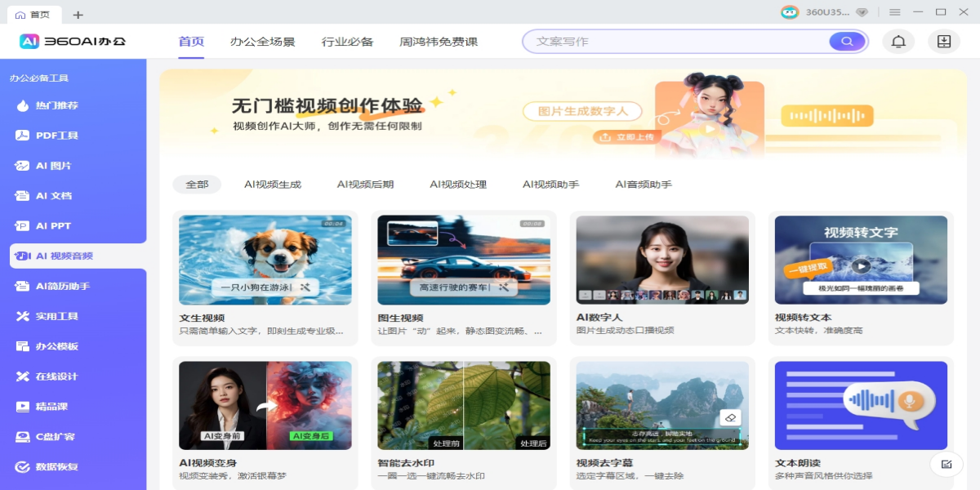Switch to 办公全场景 tab
This screenshot has height=490, width=980.
(x=262, y=42)
